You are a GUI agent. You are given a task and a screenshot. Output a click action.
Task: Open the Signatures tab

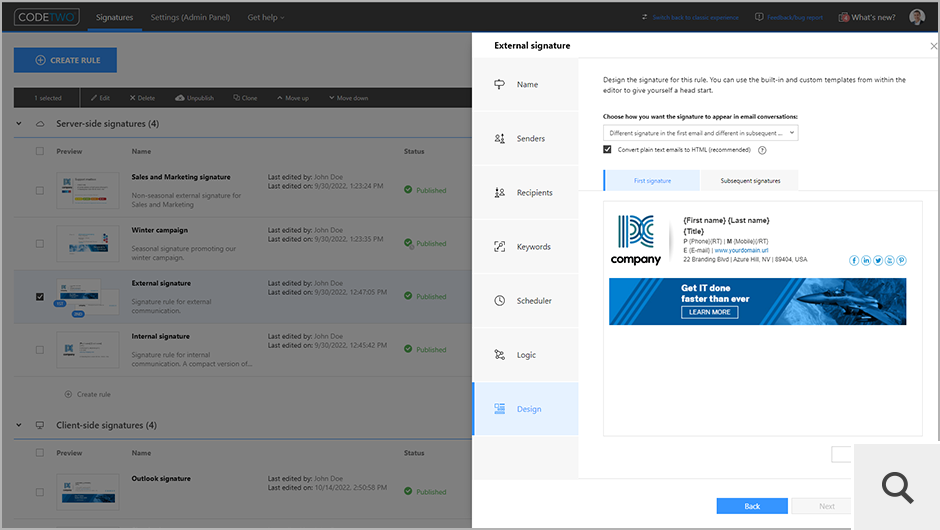pyautogui.click(x=115, y=17)
